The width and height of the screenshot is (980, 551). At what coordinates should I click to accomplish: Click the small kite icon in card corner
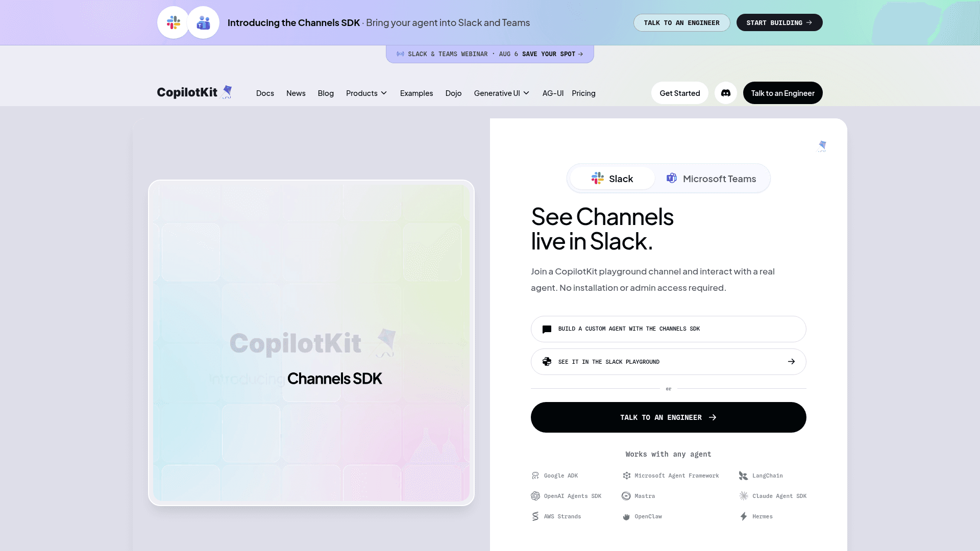pos(822,146)
